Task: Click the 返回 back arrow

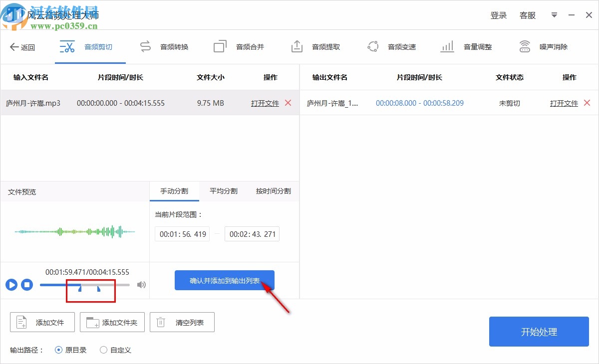Action: tap(22, 46)
